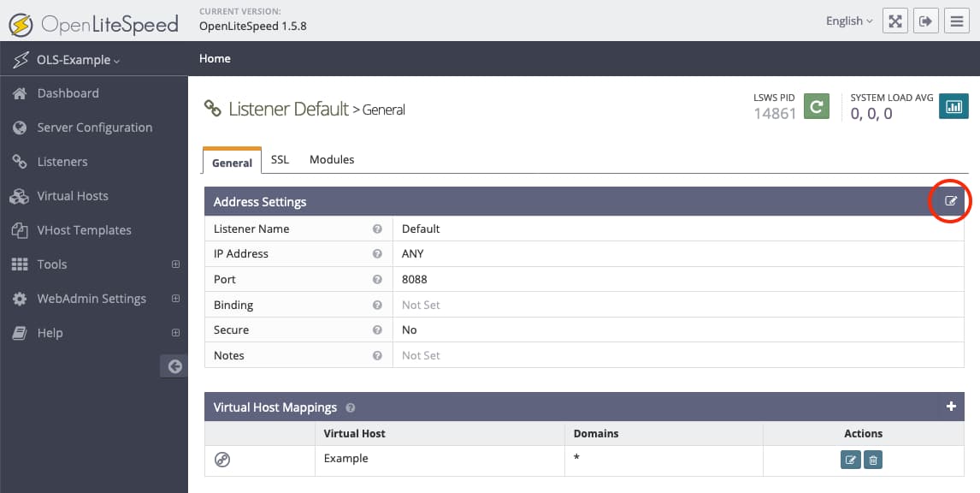The height and width of the screenshot is (493, 980).
Task: Select the General tab
Action: pyautogui.click(x=232, y=162)
